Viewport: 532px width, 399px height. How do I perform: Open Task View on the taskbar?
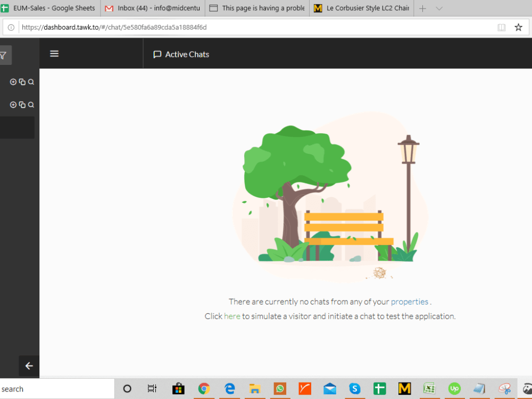152,388
